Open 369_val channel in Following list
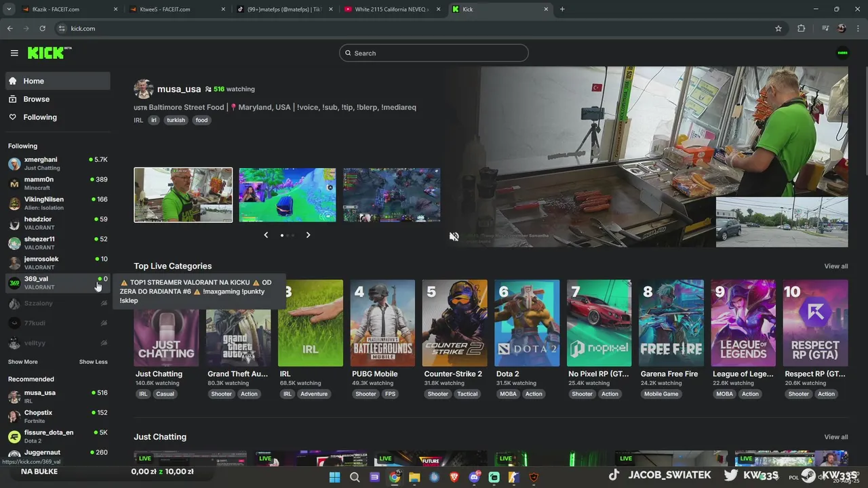868x488 pixels. [x=58, y=283]
